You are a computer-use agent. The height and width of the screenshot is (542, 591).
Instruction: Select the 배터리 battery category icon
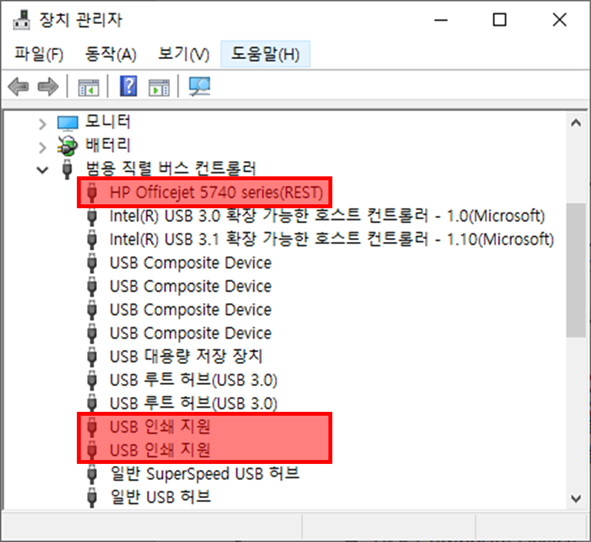pyautogui.click(x=67, y=145)
